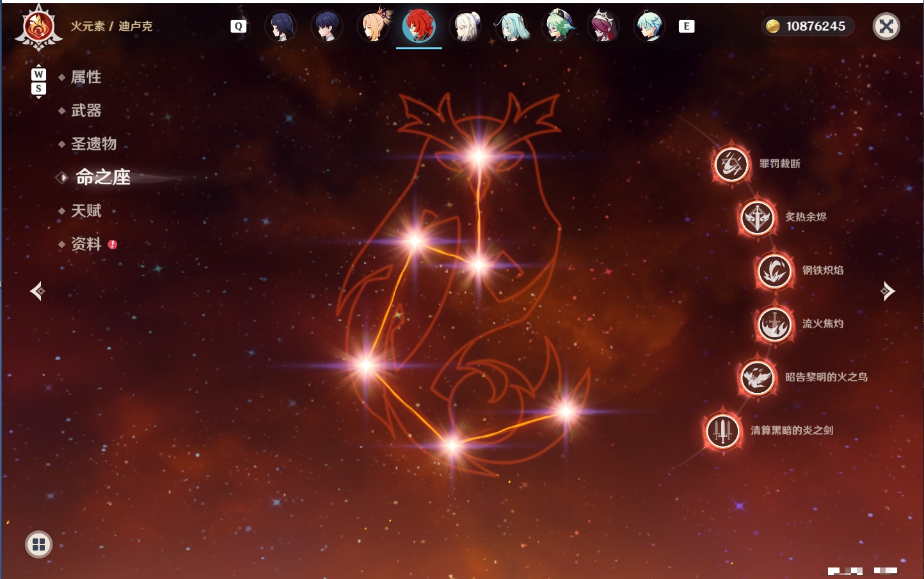
Task: Select the short dark-haired avatar left of the blonde
Action: pyautogui.click(x=327, y=26)
